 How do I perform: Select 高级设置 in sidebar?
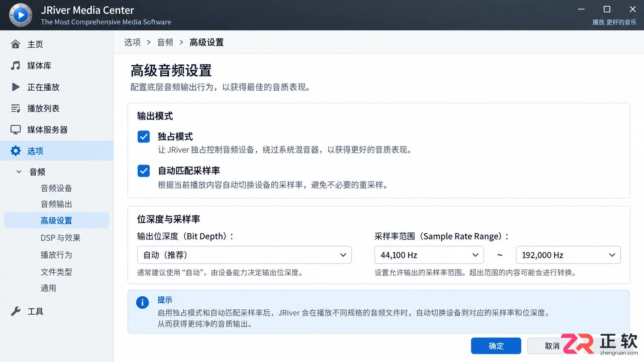point(56,220)
